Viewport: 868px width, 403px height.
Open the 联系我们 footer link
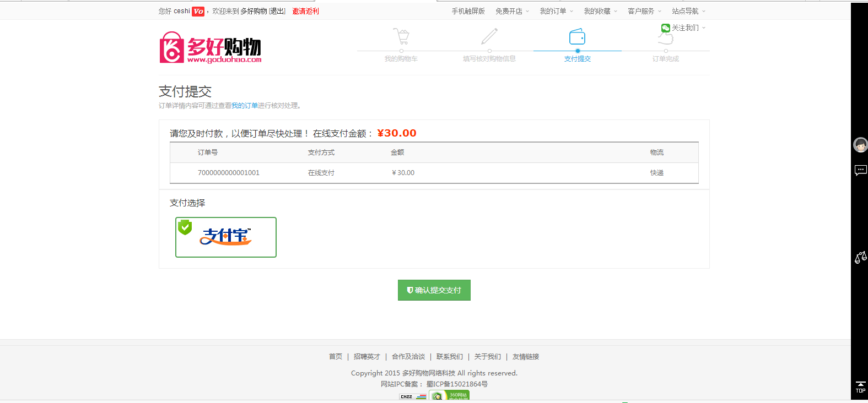pos(450,357)
